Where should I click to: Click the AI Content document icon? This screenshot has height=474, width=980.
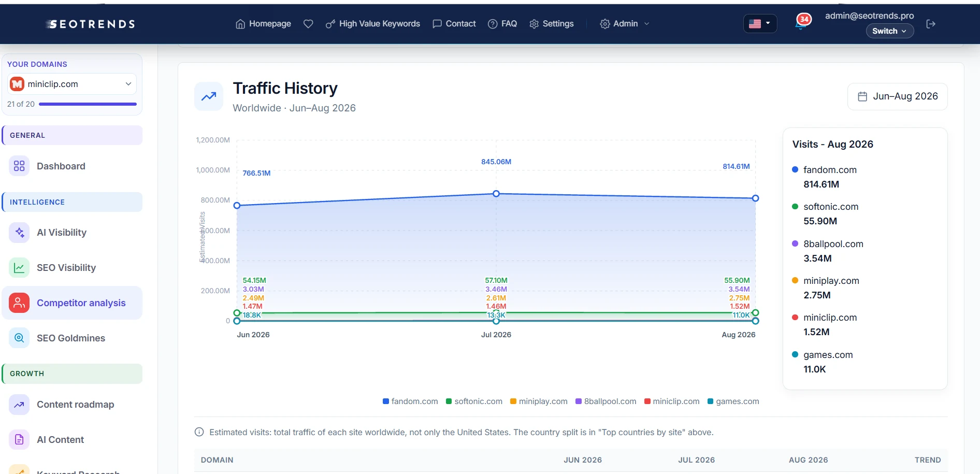[x=19, y=440]
